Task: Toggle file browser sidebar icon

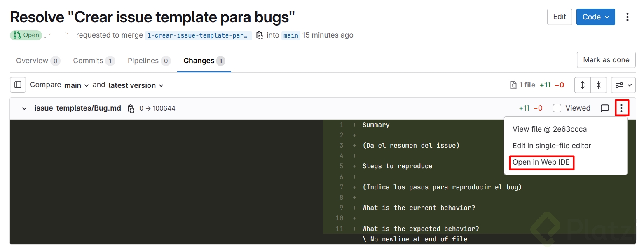Action: pos(18,85)
